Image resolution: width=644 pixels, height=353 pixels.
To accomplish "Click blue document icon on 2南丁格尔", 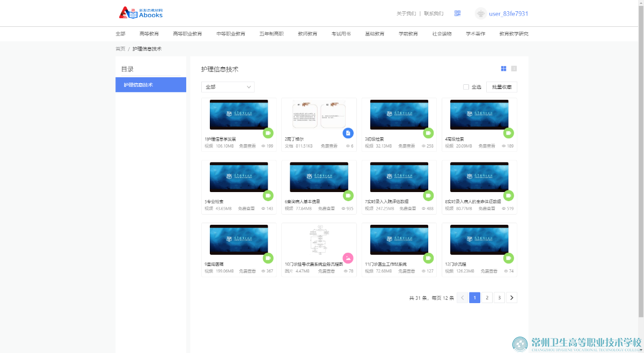I will click(x=348, y=133).
